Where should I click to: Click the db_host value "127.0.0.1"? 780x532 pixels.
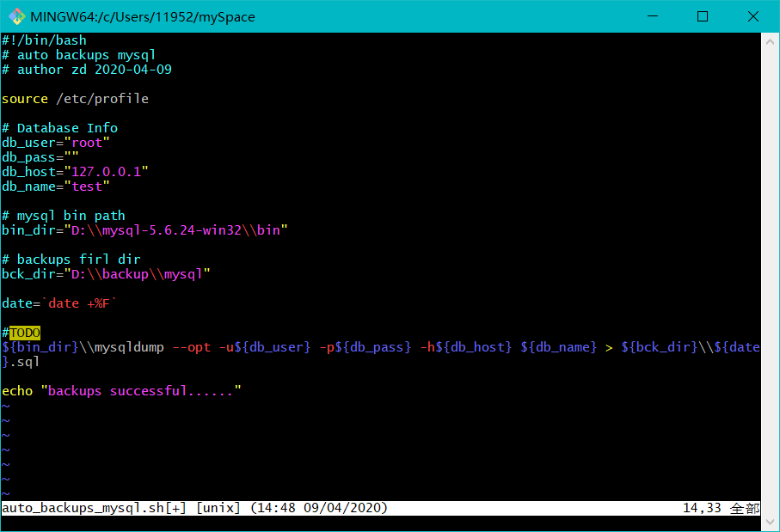tap(106, 172)
